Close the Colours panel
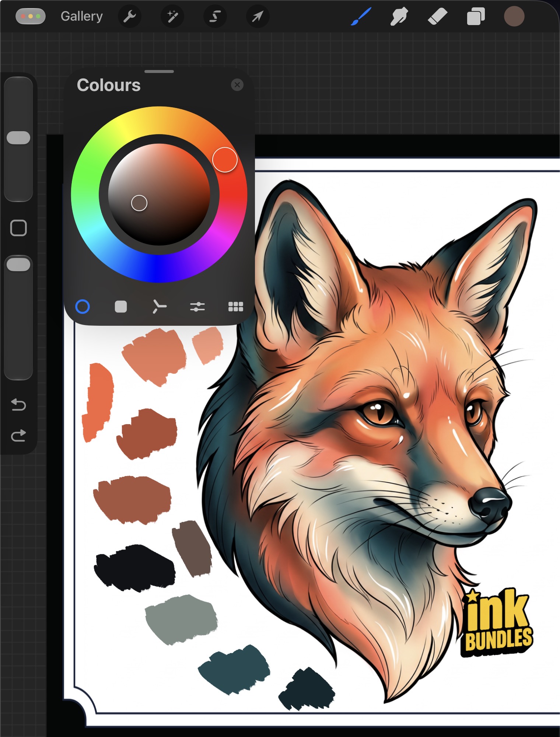Image resolution: width=560 pixels, height=737 pixels. (x=237, y=85)
